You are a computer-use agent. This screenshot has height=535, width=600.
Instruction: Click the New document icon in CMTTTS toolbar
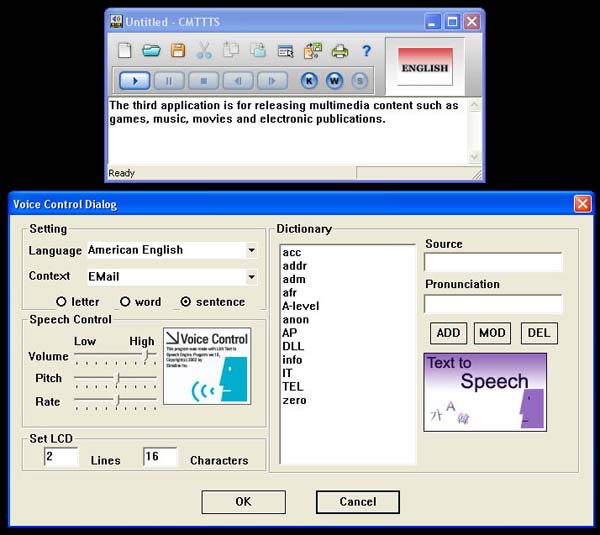(x=125, y=51)
